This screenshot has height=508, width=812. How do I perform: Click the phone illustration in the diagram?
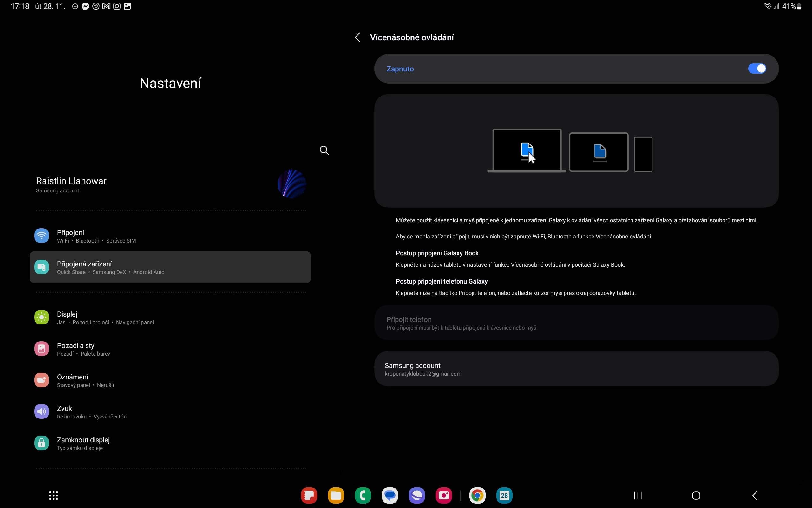click(x=643, y=155)
